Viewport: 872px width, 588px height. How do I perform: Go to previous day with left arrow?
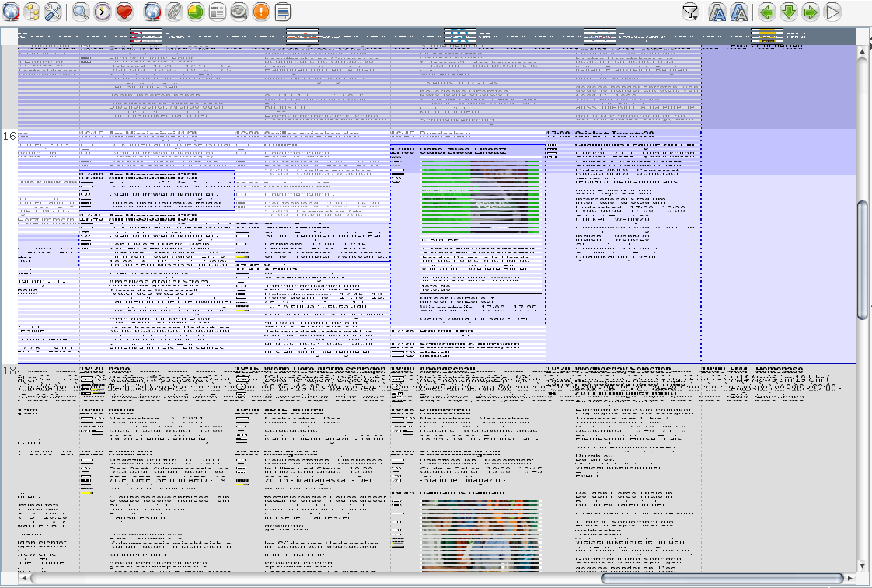pos(767,12)
